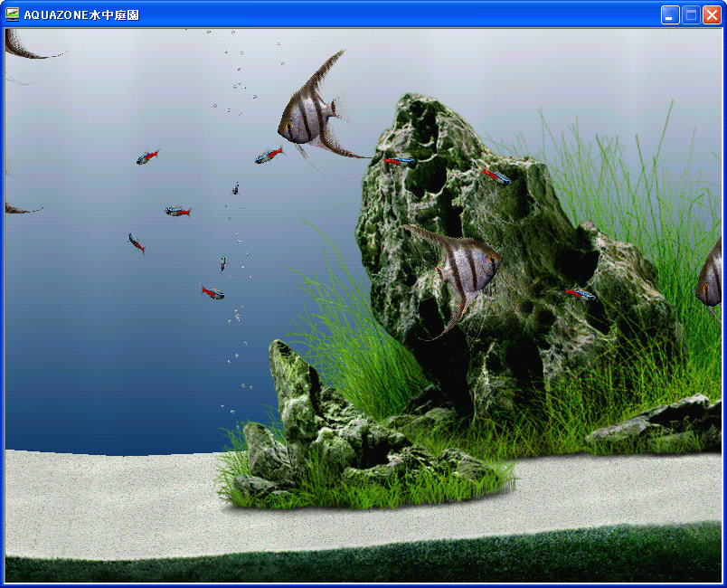This screenshot has width=727, height=588.
Task: Click the AQUAZONE水中庭園 window title text
Action: (x=81, y=14)
